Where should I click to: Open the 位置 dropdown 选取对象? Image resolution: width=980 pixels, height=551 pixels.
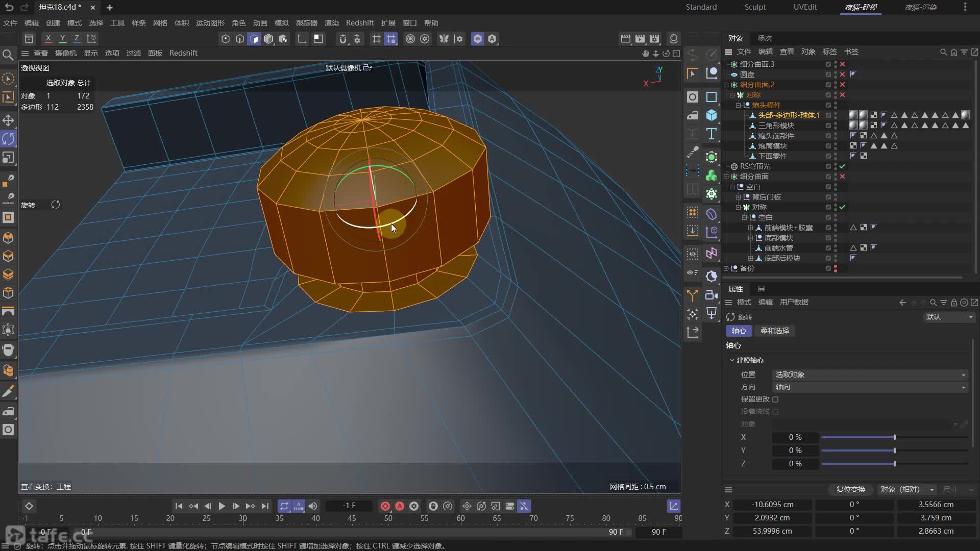[870, 374]
